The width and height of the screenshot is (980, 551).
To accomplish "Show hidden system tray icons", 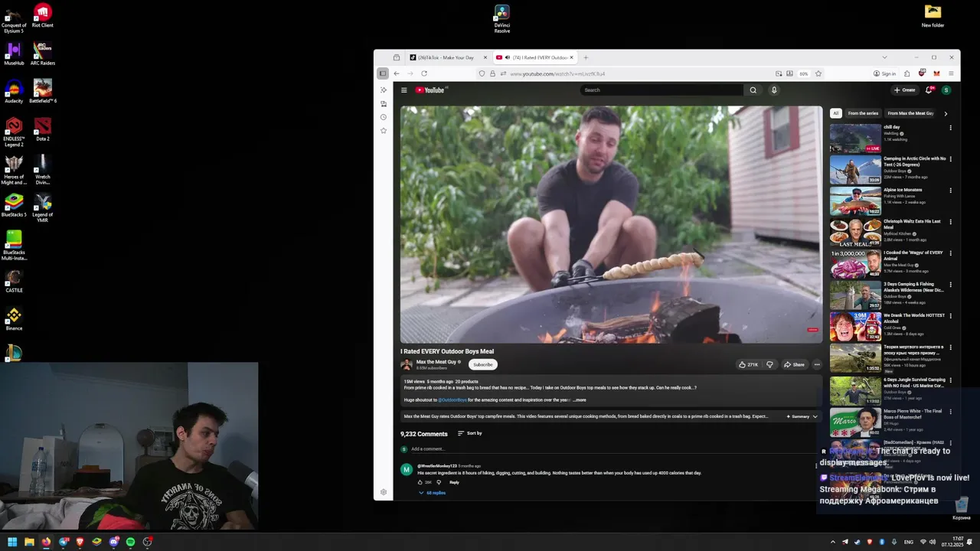I will click(x=833, y=542).
